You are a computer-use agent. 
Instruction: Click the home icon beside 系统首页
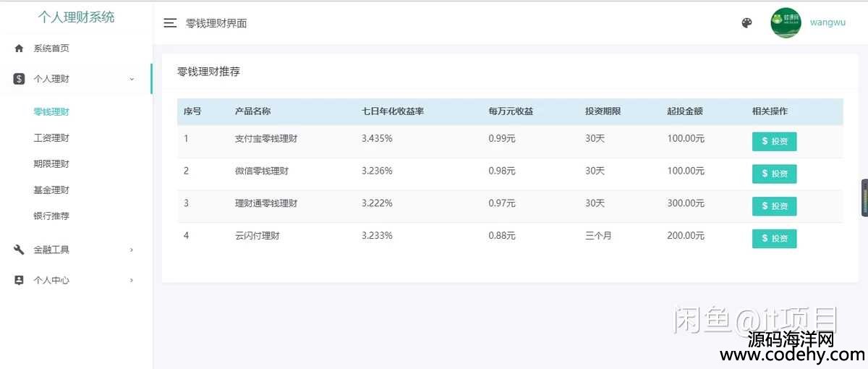tap(20, 48)
